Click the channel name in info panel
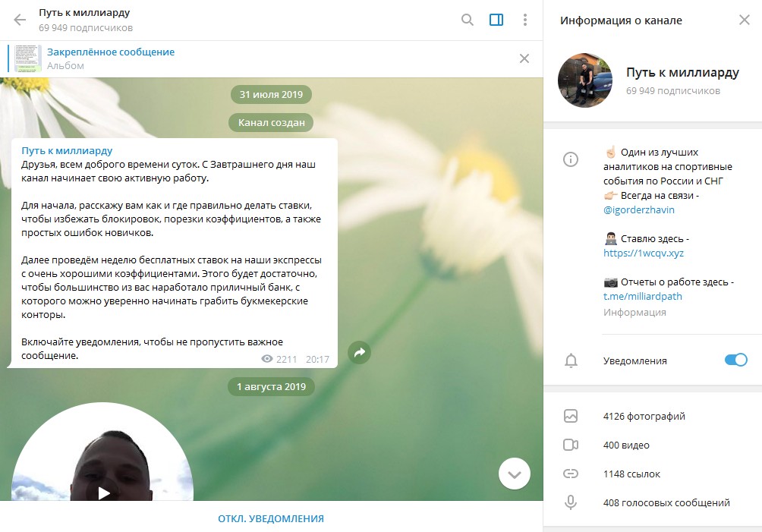This screenshot has height=532, width=762. click(x=682, y=72)
